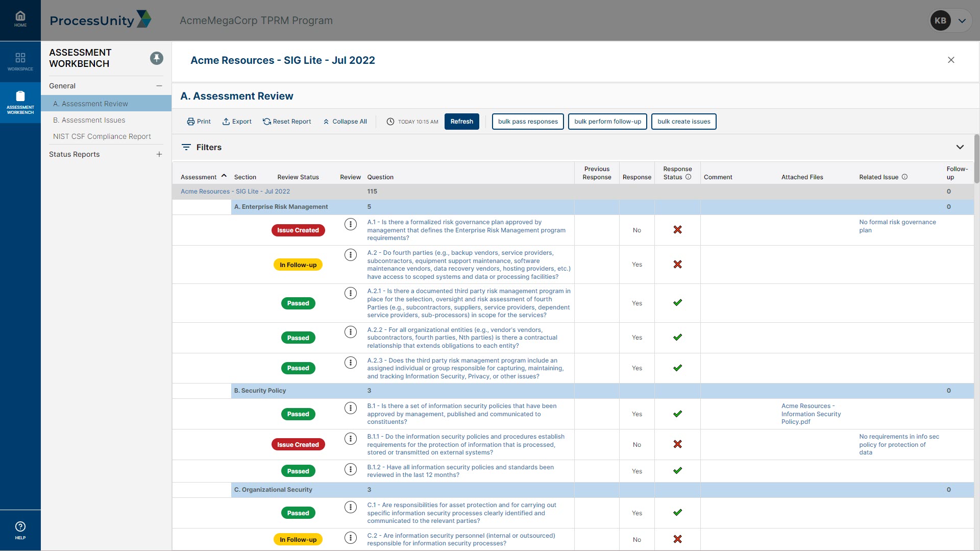This screenshot has height=551, width=980.
Task: Open NIST CSF Compliance Report
Action: 102,136
